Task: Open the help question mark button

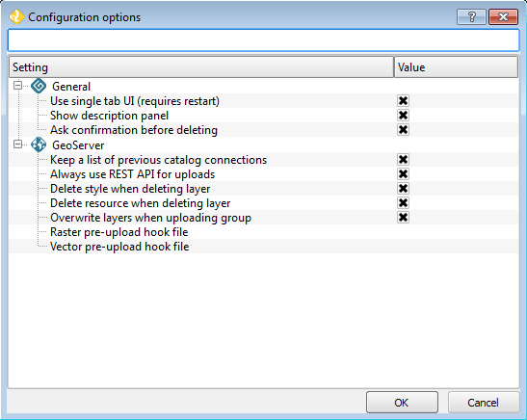Action: (471, 16)
